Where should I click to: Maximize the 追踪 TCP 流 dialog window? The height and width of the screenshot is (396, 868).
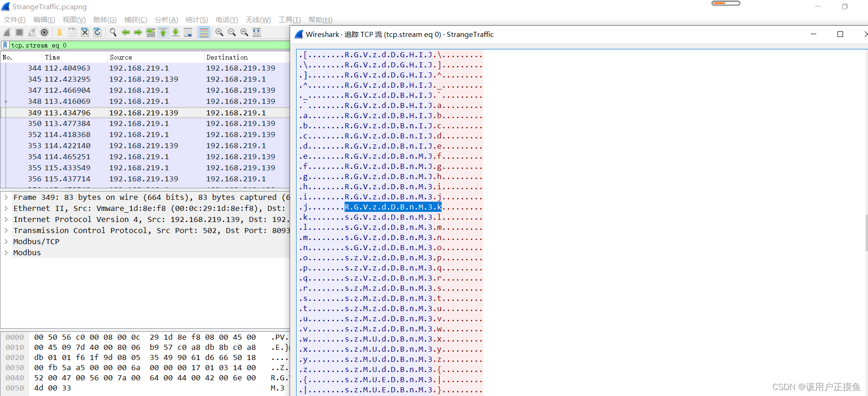click(x=840, y=34)
